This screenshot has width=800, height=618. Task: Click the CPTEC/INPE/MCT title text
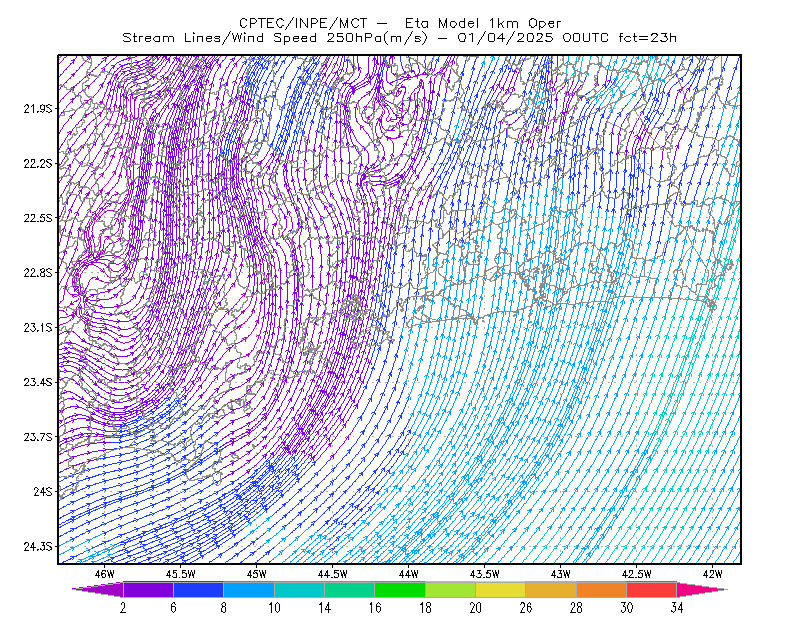click(303, 23)
